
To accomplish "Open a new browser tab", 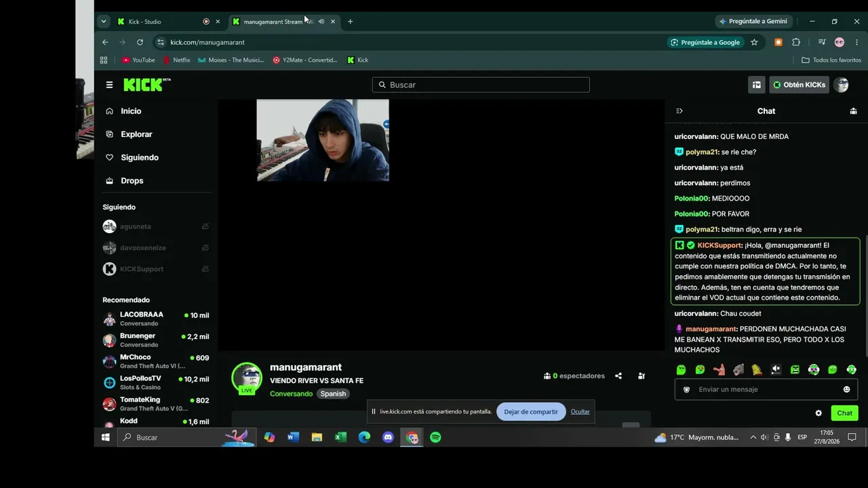I will click(x=350, y=22).
